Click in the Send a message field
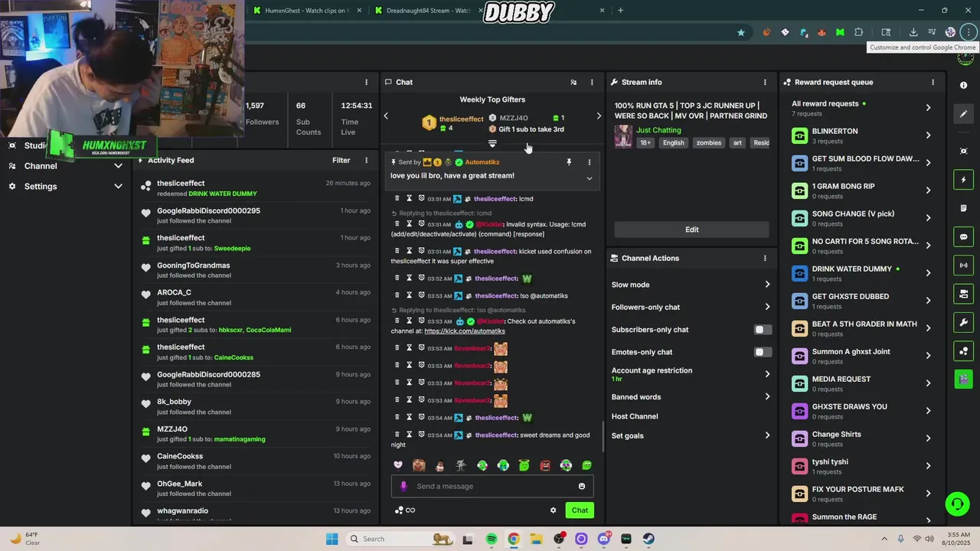Screen dimensions: 980x551 (x=494, y=486)
